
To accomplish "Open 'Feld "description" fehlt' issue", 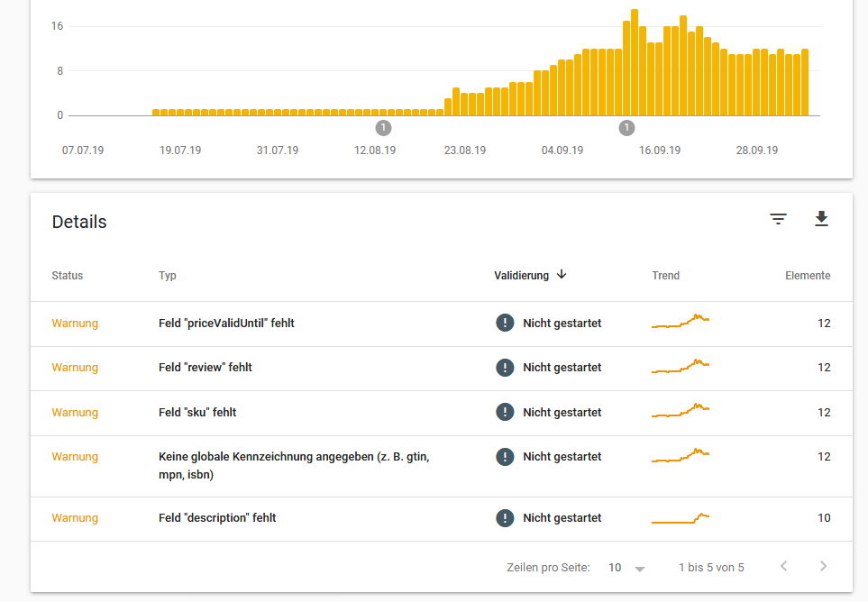I will [217, 518].
